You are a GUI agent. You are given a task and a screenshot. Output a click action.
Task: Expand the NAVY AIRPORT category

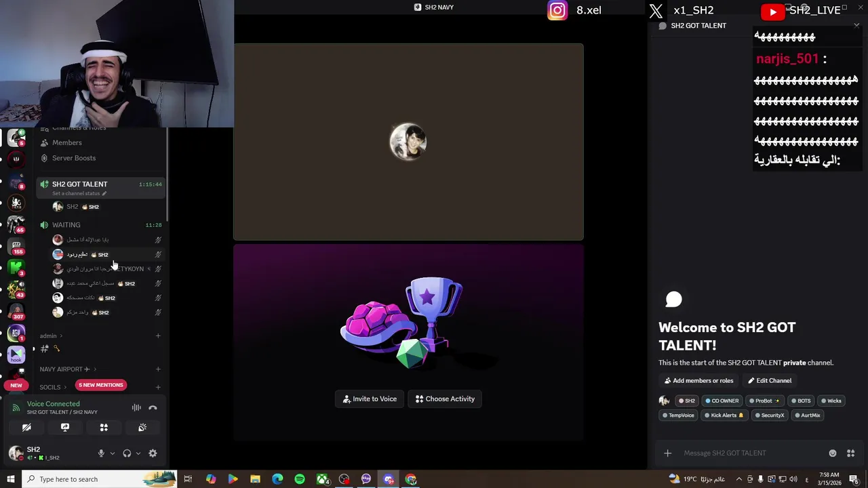(68, 369)
